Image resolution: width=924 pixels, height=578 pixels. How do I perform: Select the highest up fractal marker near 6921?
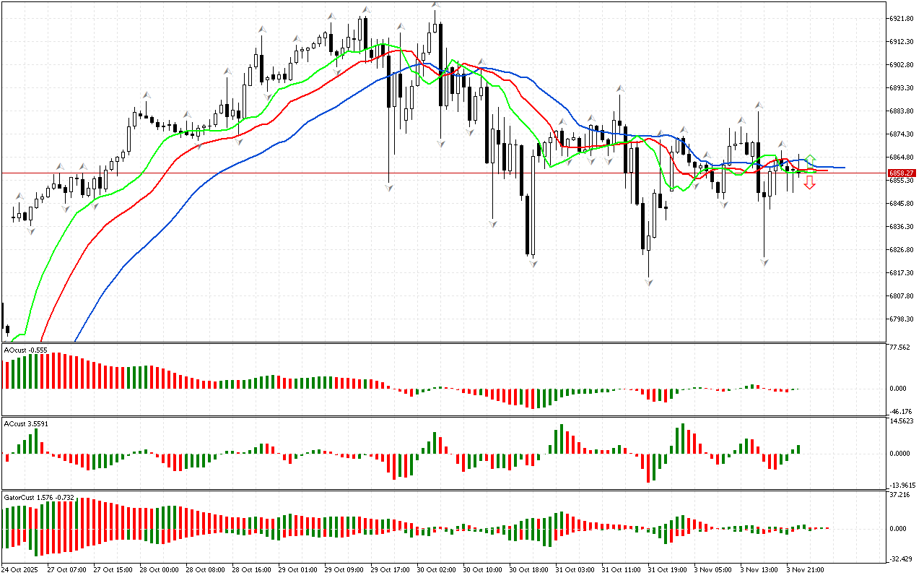coord(435,5)
